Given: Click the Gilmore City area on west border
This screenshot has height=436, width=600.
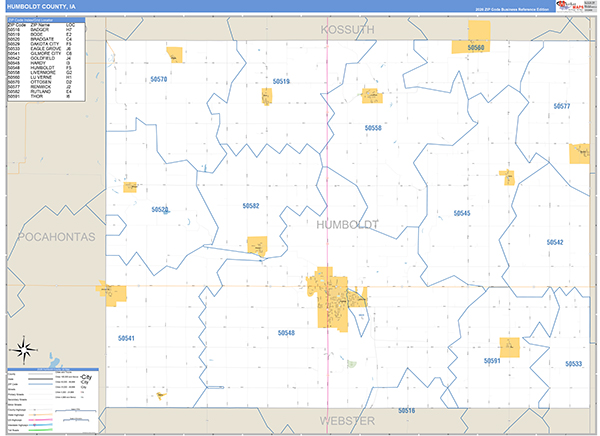Looking at the screenshot, I should (112, 293).
